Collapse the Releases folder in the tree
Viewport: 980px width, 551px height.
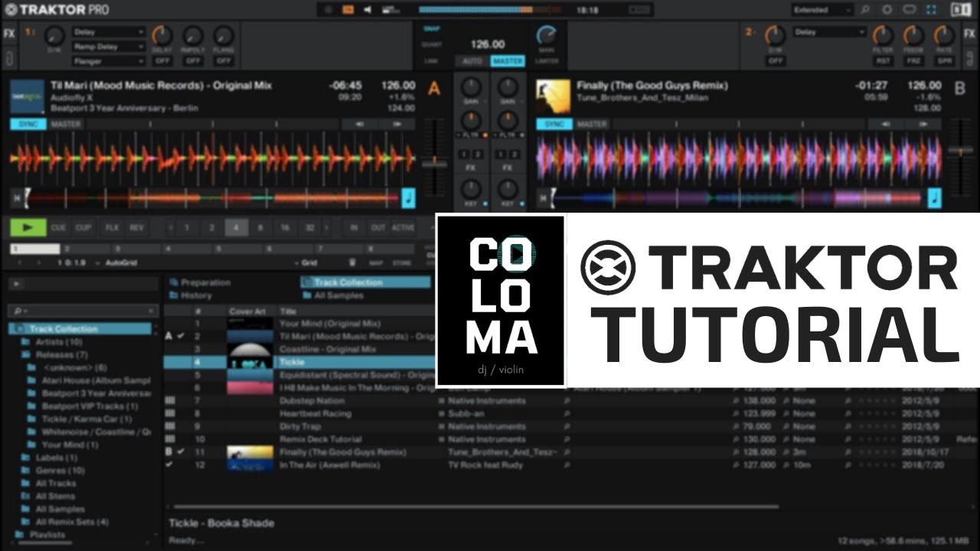(x=26, y=355)
